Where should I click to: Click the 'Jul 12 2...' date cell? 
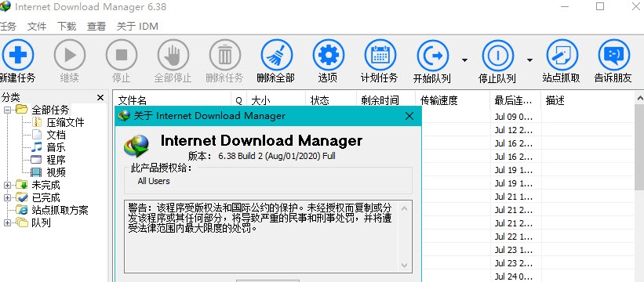tap(513, 130)
